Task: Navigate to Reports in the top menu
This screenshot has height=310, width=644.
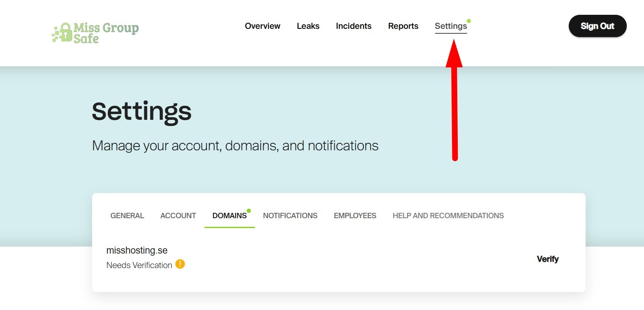Action: click(x=403, y=26)
